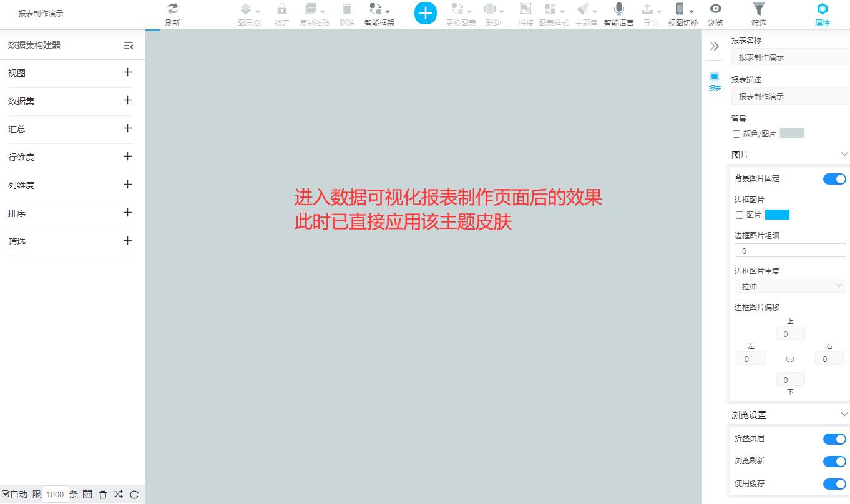850x504 pixels.
Task: Click the blue plus button to add chart
Action: tap(426, 12)
